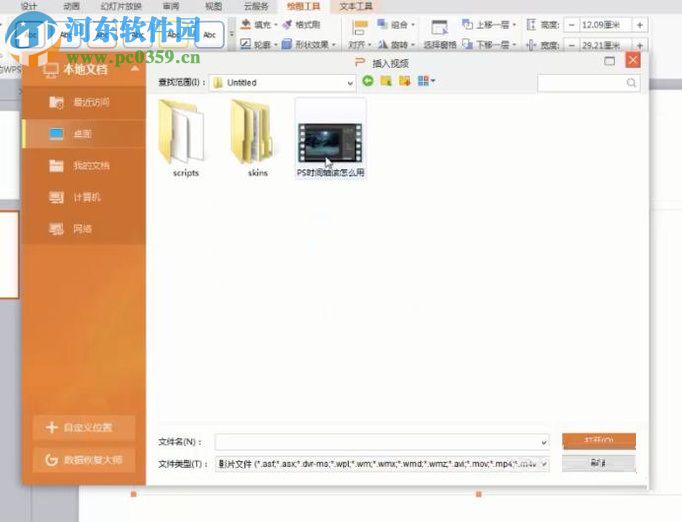
Task: Switch to the 审阅 ribbon tab
Action: point(170,6)
